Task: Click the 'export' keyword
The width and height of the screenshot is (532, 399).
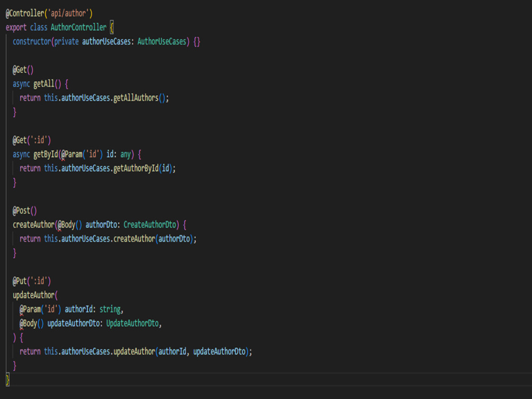Action: coord(16,27)
